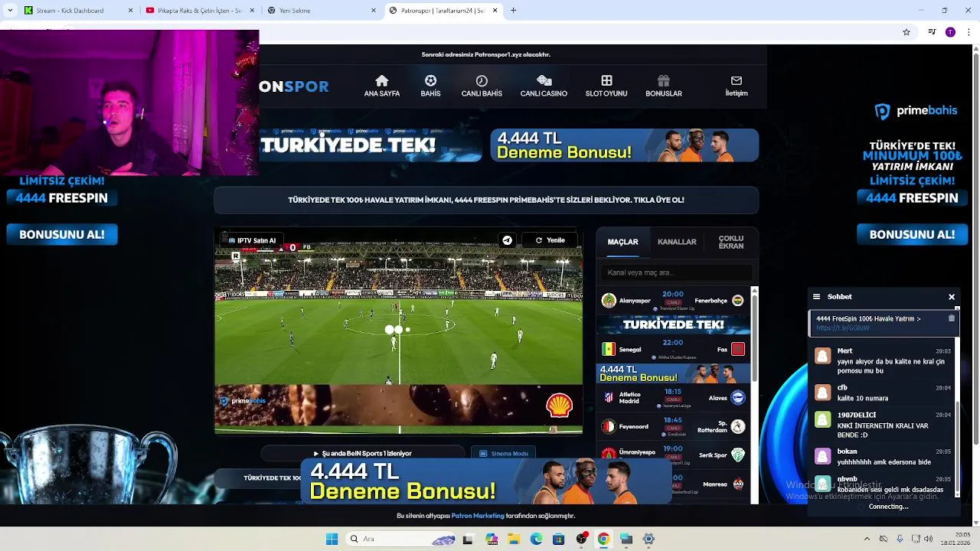Screen dimensions: 980x551
Task: Click the Sinema Modu button
Action: pos(503,453)
